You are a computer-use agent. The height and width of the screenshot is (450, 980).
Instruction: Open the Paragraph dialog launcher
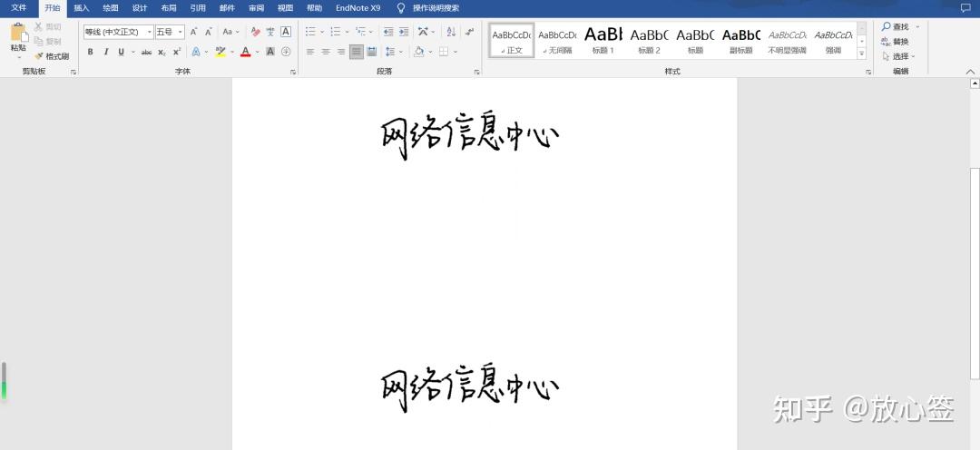477,73
